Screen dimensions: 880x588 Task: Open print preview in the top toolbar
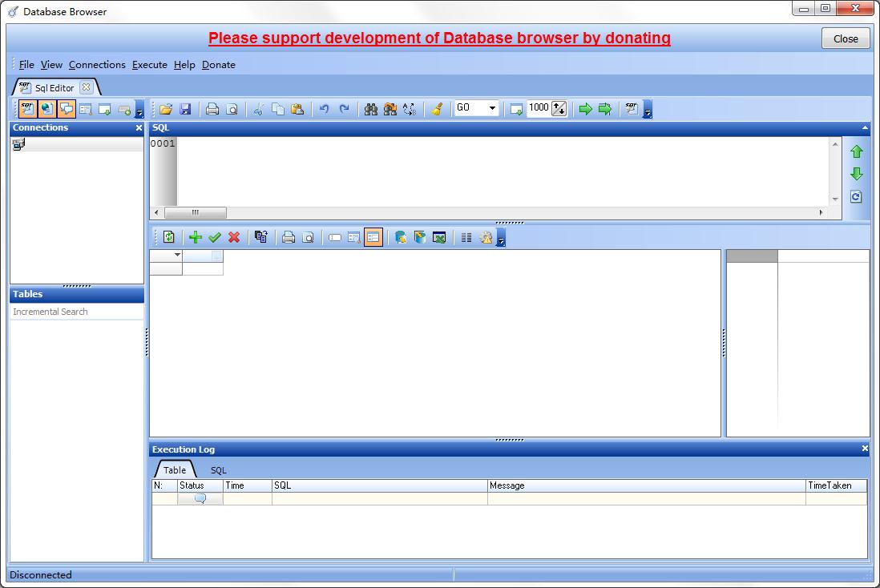coord(232,109)
